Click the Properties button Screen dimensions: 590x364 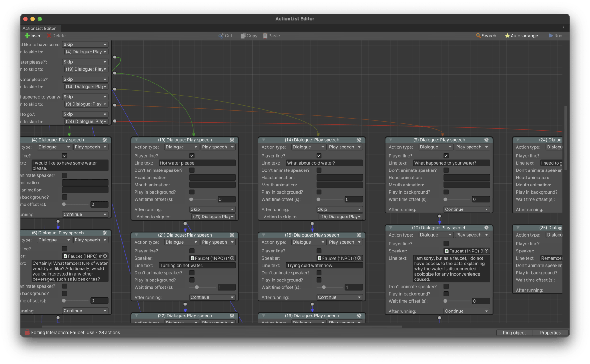550,333
